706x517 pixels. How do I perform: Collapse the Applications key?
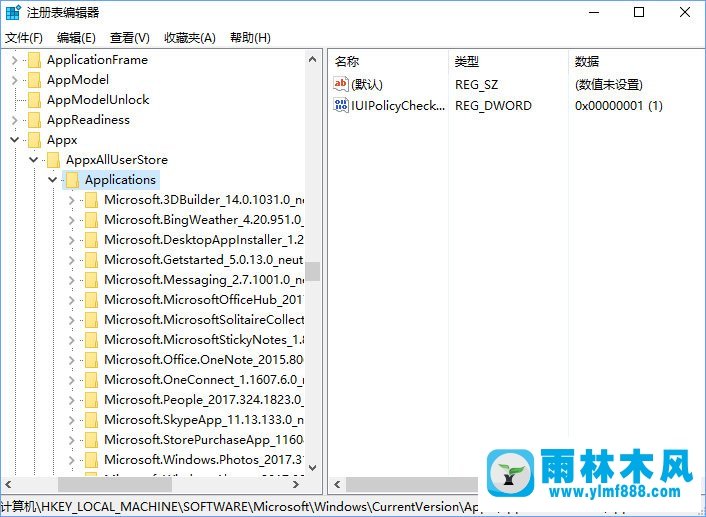53,180
